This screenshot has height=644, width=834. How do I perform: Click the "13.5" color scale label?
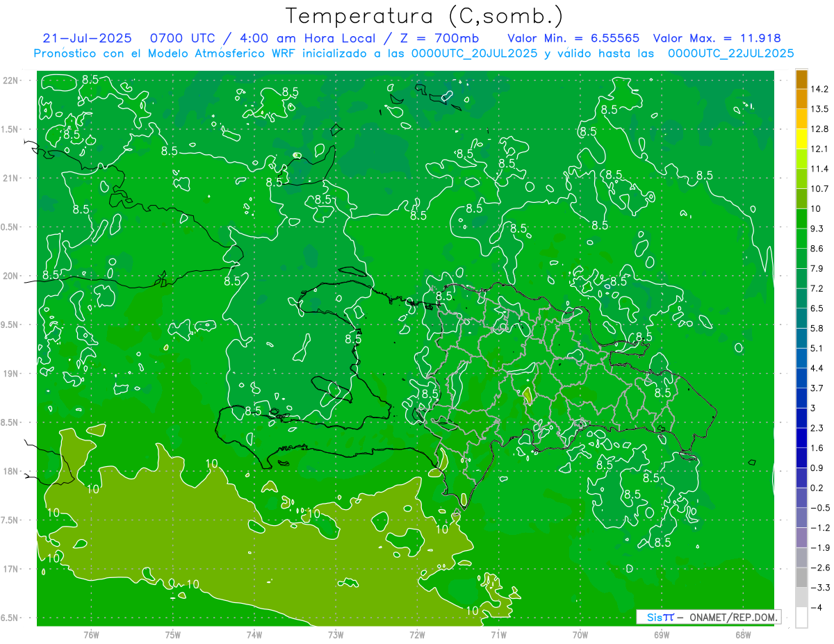coord(821,109)
